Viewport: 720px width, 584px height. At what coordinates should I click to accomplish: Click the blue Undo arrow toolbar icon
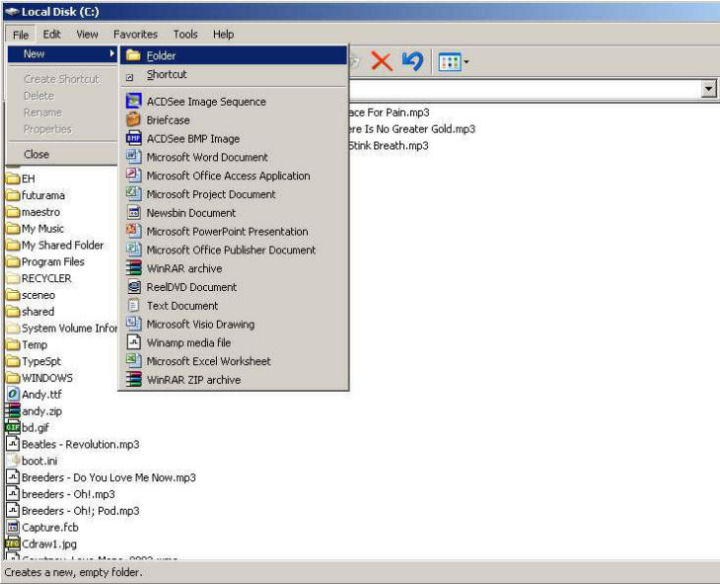click(412, 61)
